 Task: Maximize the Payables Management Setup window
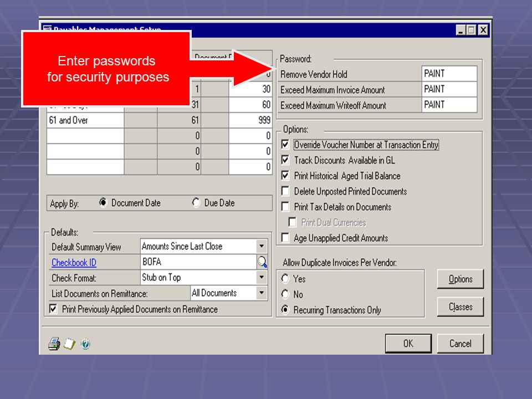coord(471,30)
